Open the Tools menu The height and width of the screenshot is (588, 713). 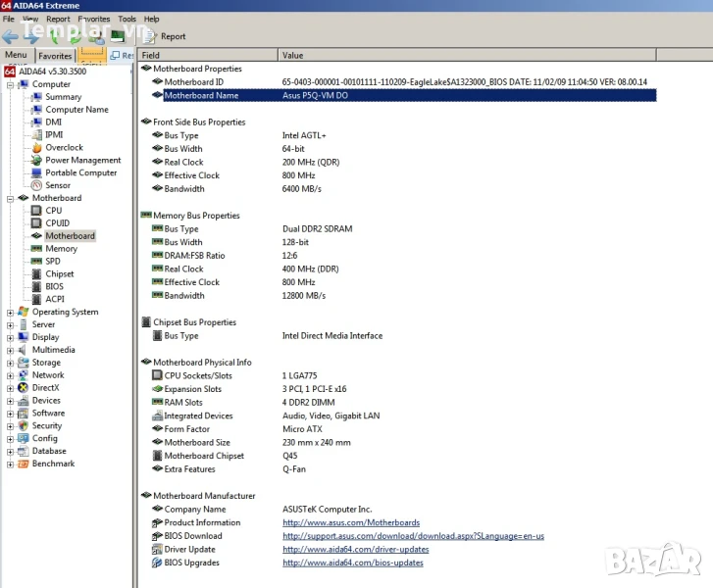(x=127, y=19)
